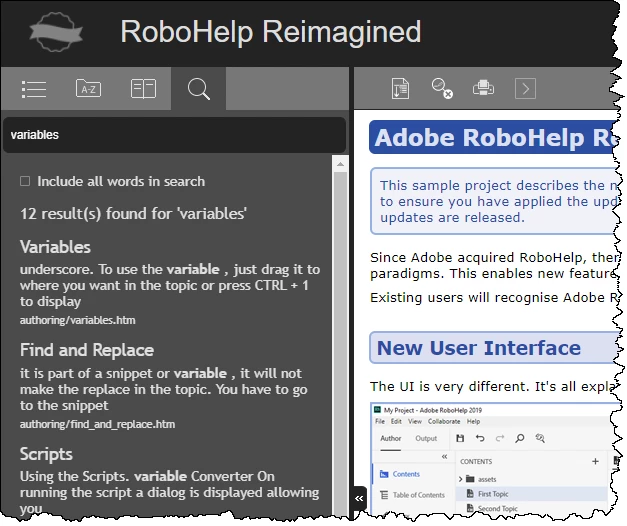The image size is (627, 526).
Task: Click Save icon in embedded screenshot toolbar
Action: (x=460, y=438)
